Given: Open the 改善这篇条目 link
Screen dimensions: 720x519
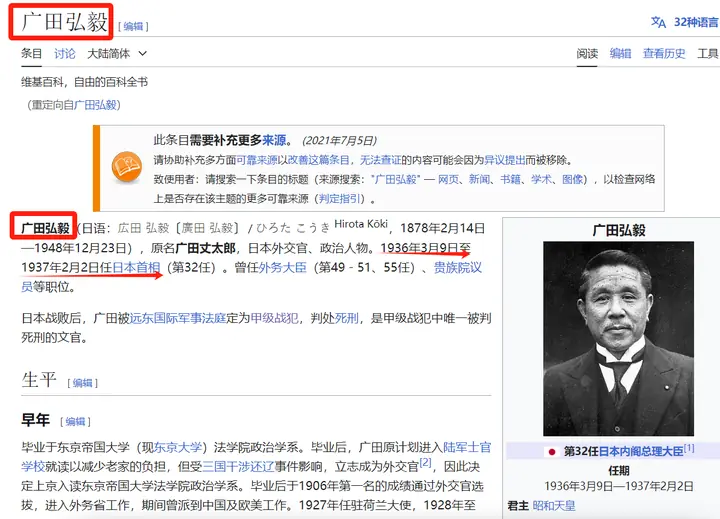Looking at the screenshot, I should tap(318, 160).
